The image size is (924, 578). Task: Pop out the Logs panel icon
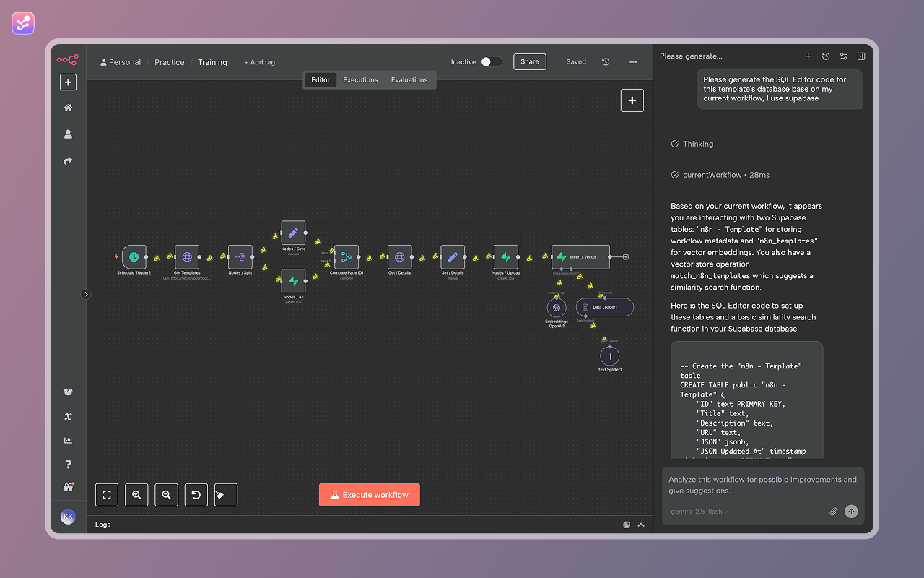pos(627,525)
